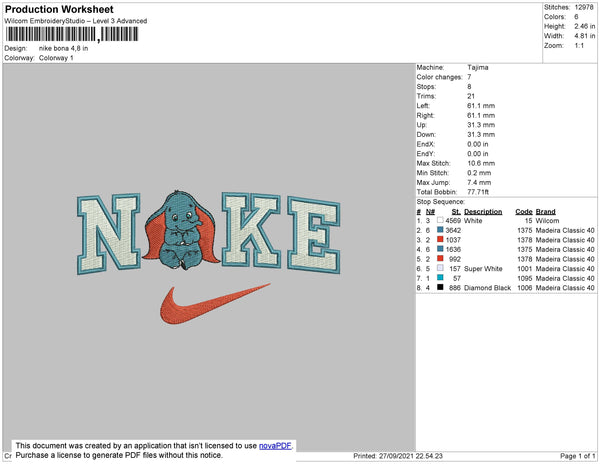Select the Min Stitch value 0.2 mm
This screenshot has width=600, height=464.
pyautogui.click(x=479, y=173)
